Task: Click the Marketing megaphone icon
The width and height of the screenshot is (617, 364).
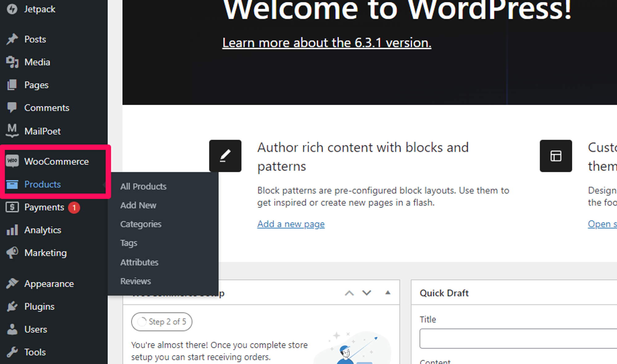Action: point(12,253)
